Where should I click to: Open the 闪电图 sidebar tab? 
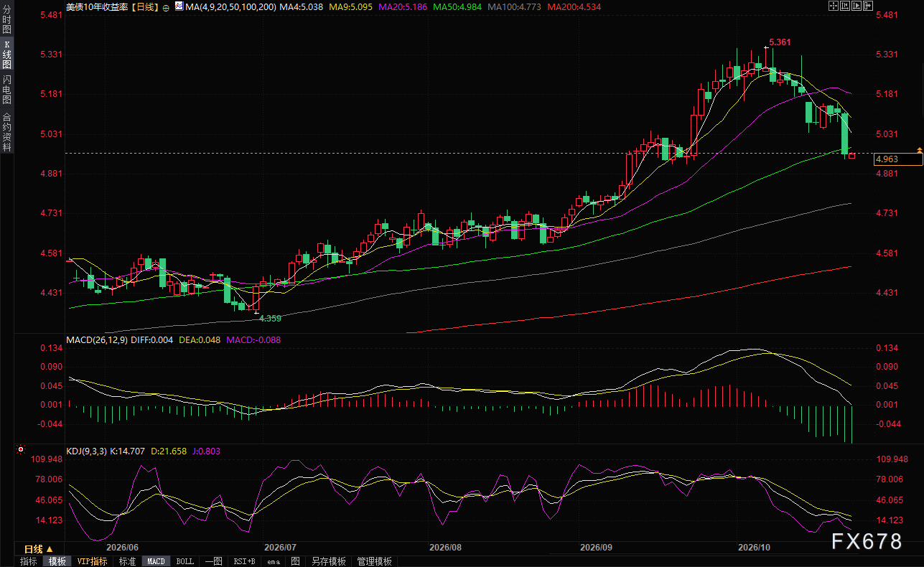6,90
